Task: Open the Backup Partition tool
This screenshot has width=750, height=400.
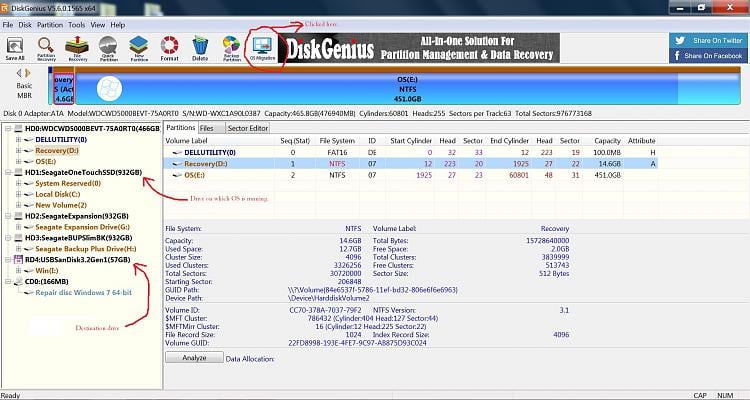Action: click(232, 49)
